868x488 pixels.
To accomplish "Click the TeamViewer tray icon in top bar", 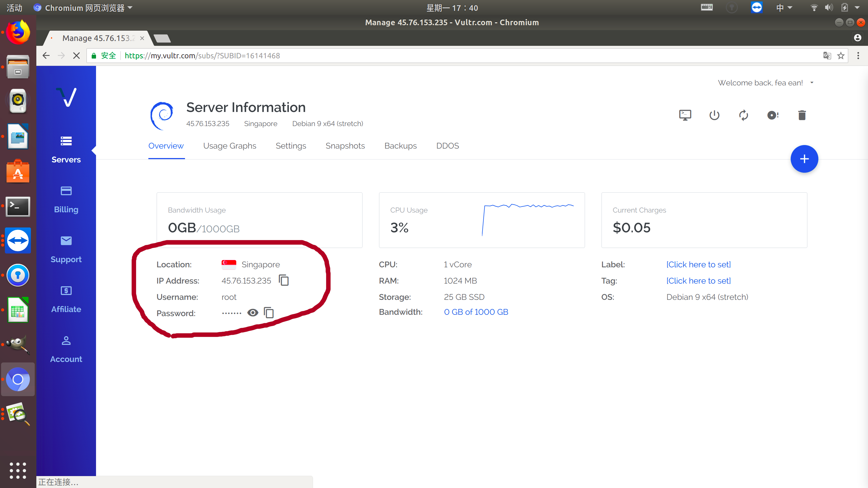I will (x=757, y=7).
